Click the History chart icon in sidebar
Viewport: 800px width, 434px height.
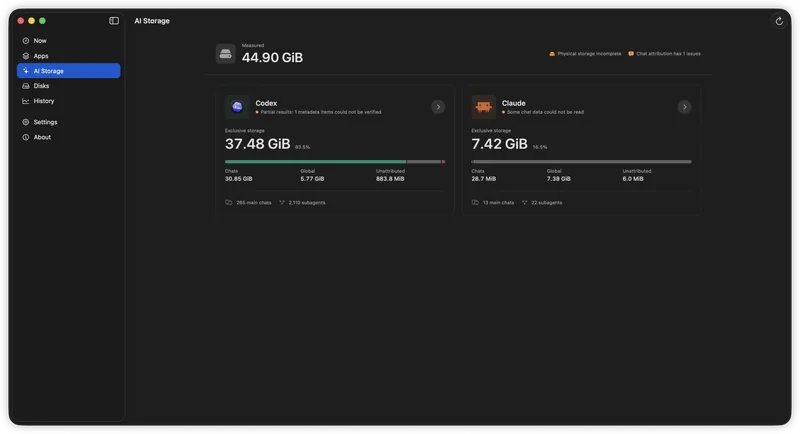coord(26,101)
